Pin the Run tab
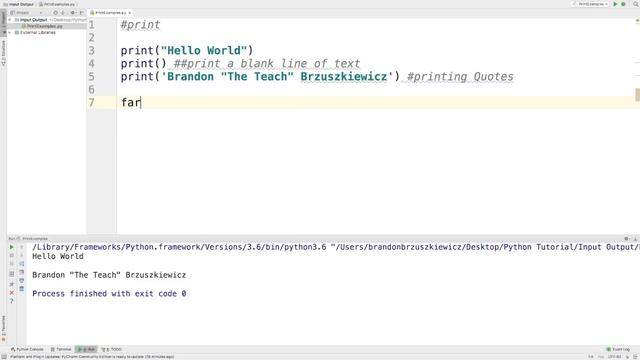This screenshot has height=360, width=640. click(11, 284)
